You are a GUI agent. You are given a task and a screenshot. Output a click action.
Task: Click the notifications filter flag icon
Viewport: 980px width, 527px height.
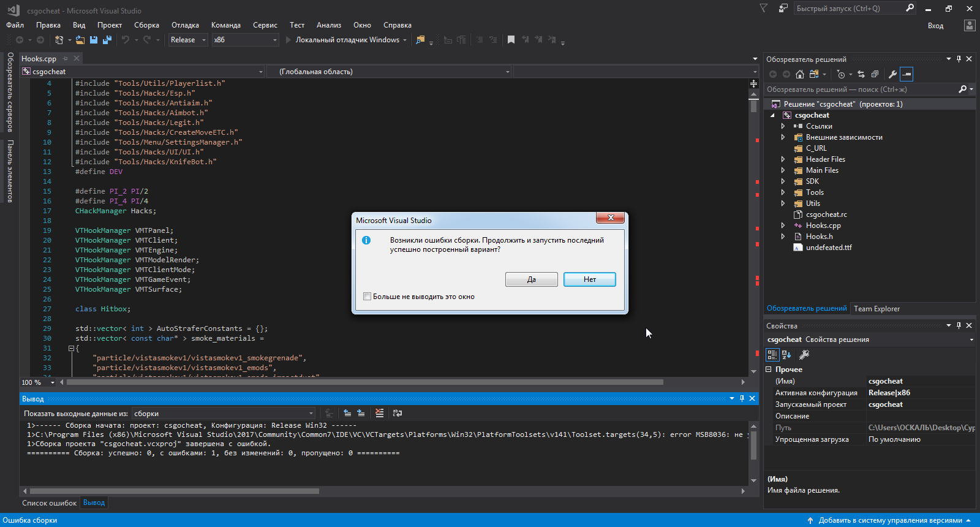(x=763, y=9)
